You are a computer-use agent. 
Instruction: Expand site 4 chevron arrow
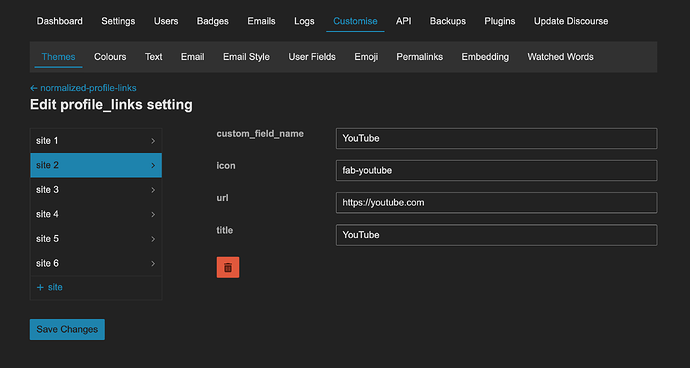click(x=153, y=214)
